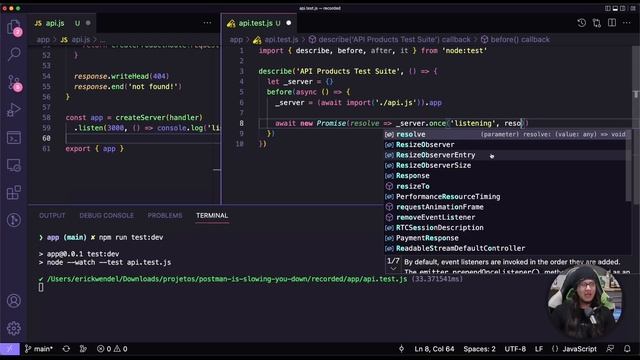
Task: Choose PaymentResponse suggestion
Action: [505, 238]
